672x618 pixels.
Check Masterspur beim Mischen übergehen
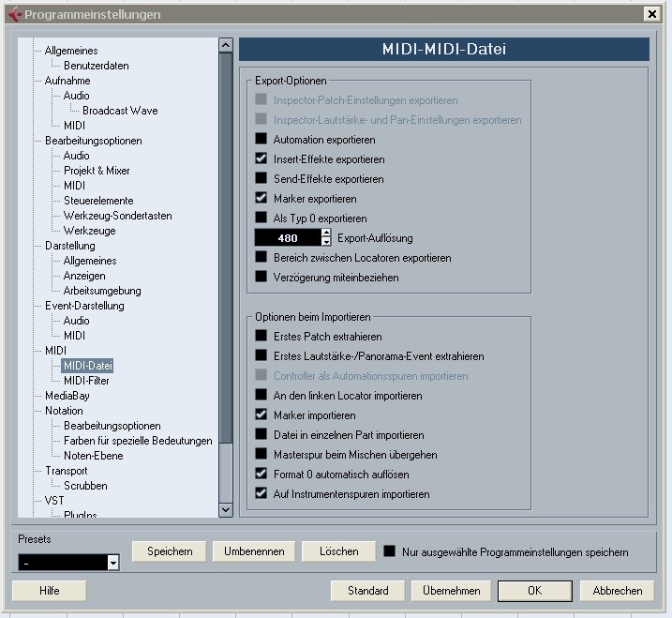(261, 455)
